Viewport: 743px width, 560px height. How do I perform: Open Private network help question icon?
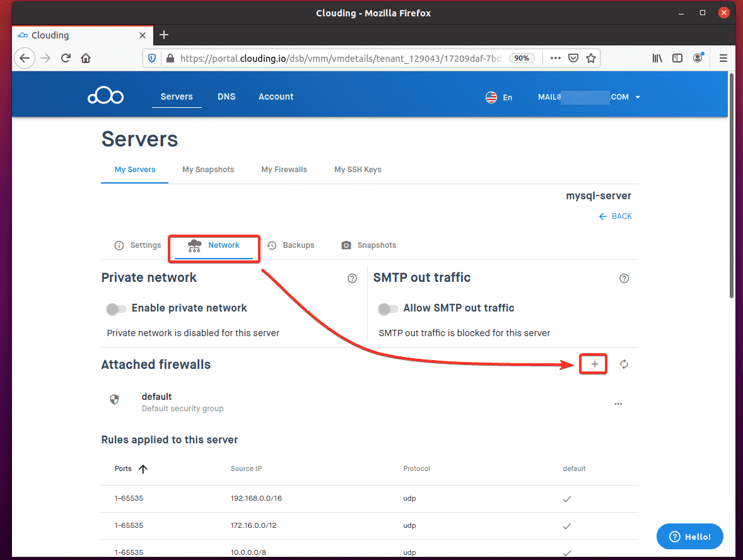click(x=352, y=279)
